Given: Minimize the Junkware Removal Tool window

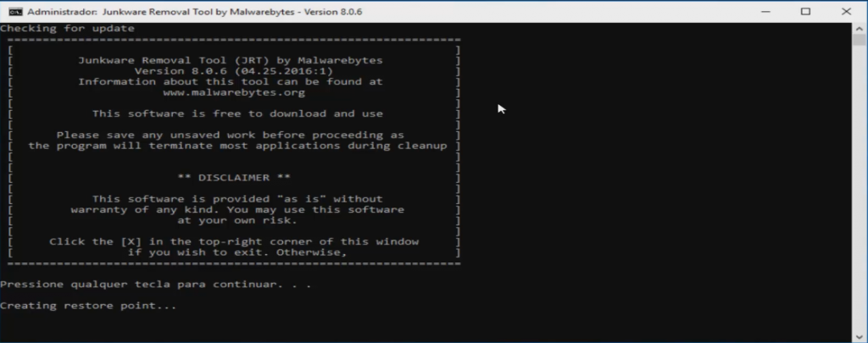Looking at the screenshot, I should point(766,12).
